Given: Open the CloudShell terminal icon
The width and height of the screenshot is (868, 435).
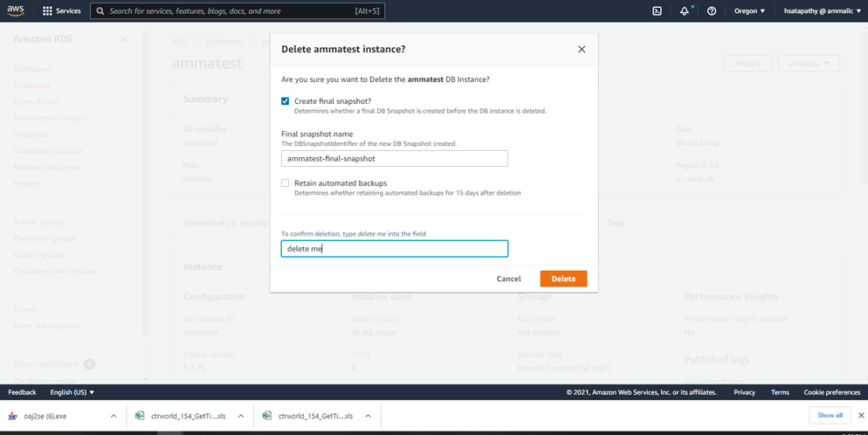Looking at the screenshot, I should (657, 11).
